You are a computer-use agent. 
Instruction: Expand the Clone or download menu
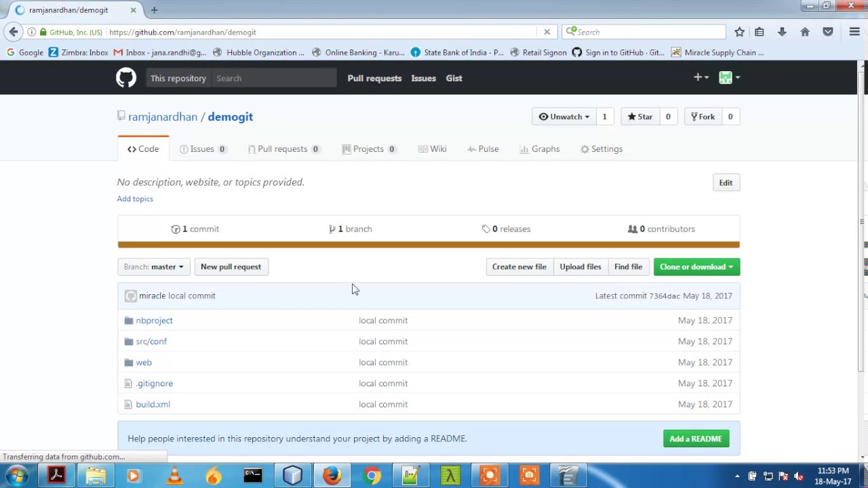click(x=696, y=266)
